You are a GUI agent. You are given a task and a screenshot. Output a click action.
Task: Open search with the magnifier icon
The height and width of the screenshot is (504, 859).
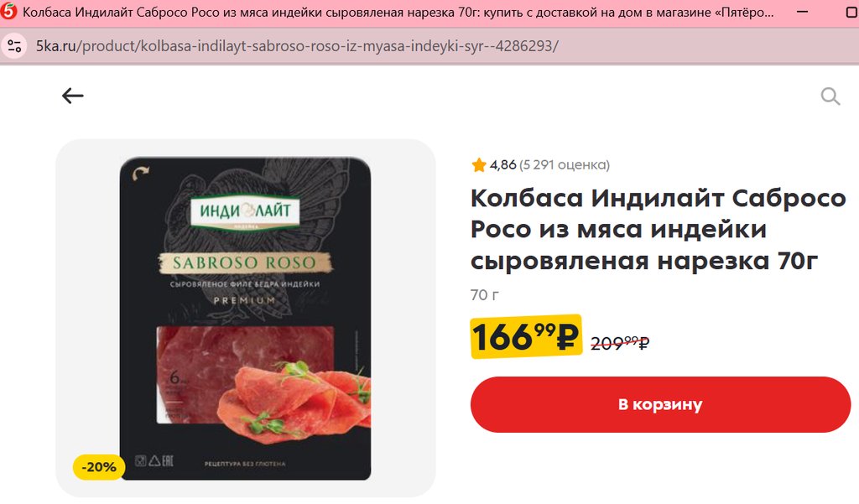tap(830, 96)
